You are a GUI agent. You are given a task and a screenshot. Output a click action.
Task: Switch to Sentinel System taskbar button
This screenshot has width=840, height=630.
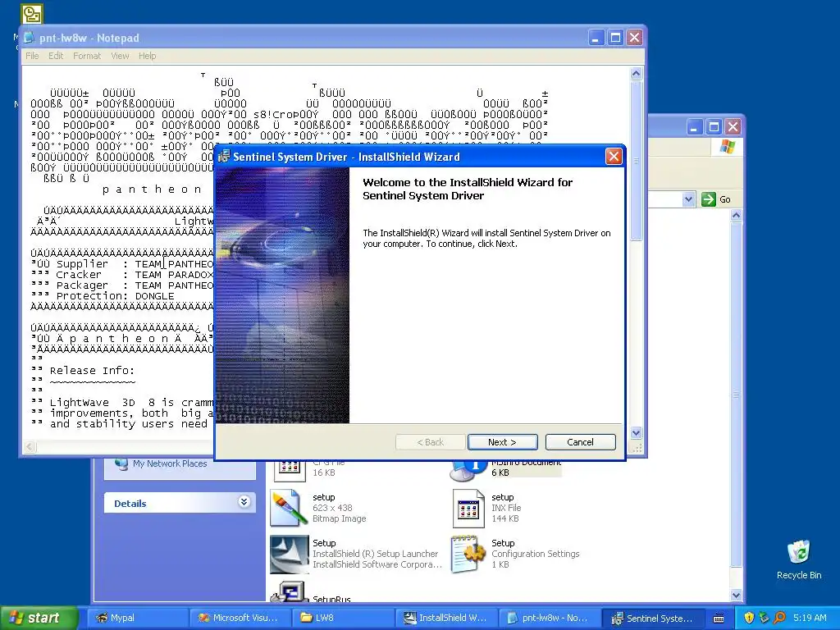tap(652, 618)
